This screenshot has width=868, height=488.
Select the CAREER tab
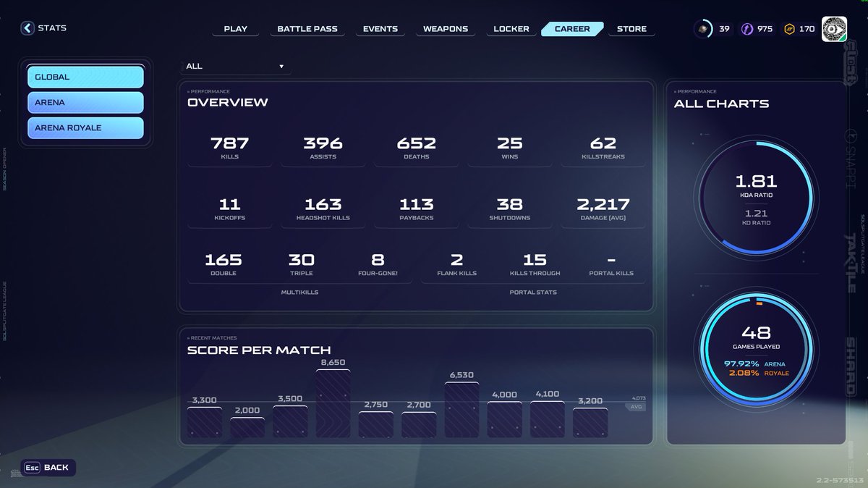click(572, 29)
